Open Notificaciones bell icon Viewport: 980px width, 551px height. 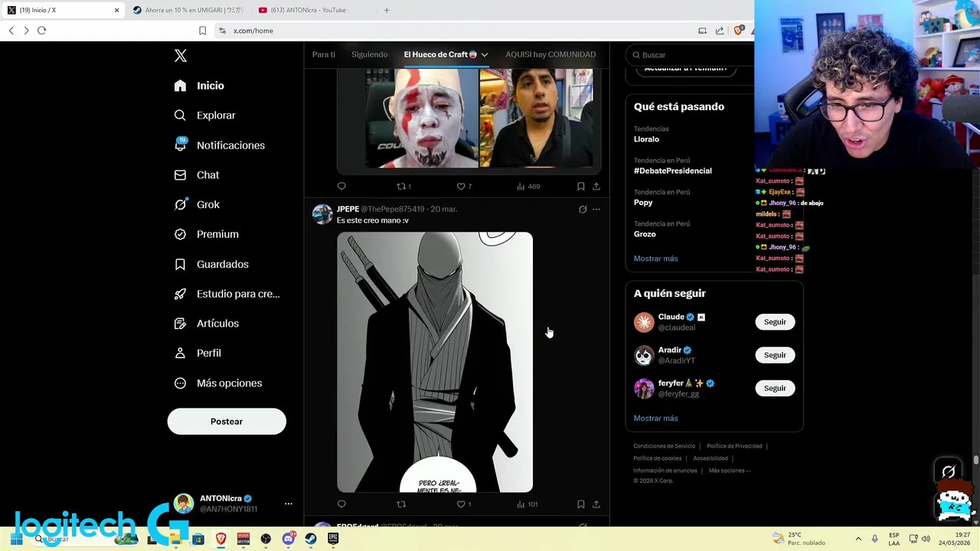(x=180, y=145)
